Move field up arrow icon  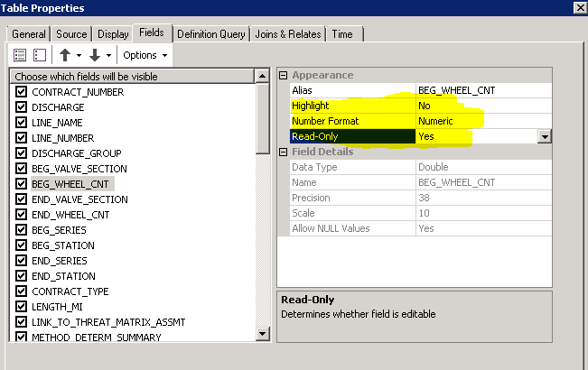(x=65, y=55)
